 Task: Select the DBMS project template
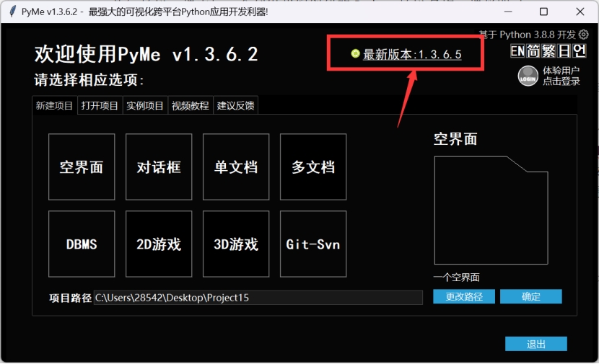pyautogui.click(x=82, y=244)
